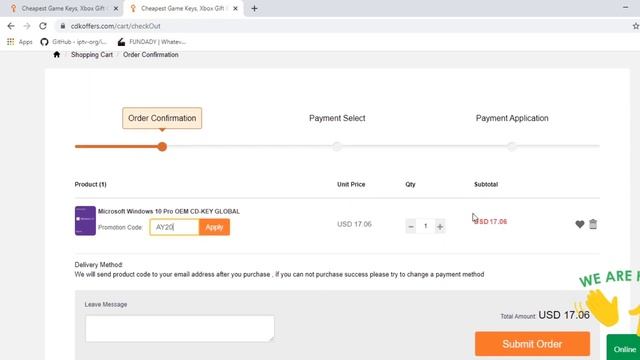Screen dimensions: 640x360
Task: Go back using browser back arrow
Action: [x=11, y=26]
